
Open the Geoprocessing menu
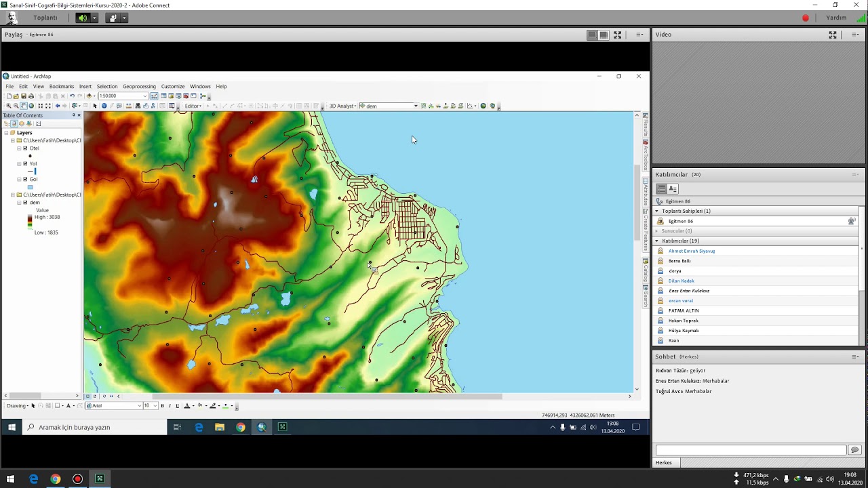pos(139,86)
